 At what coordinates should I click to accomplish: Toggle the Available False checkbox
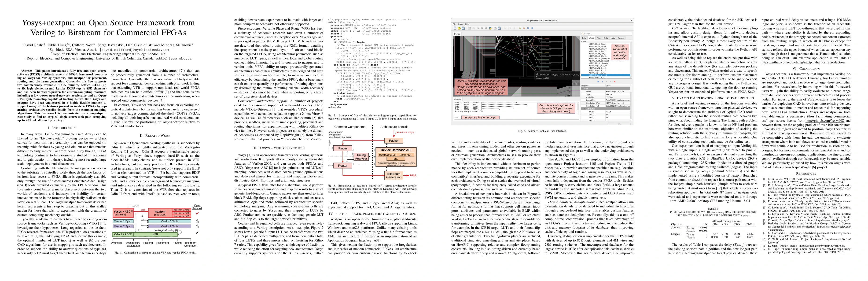coord(607,97)
